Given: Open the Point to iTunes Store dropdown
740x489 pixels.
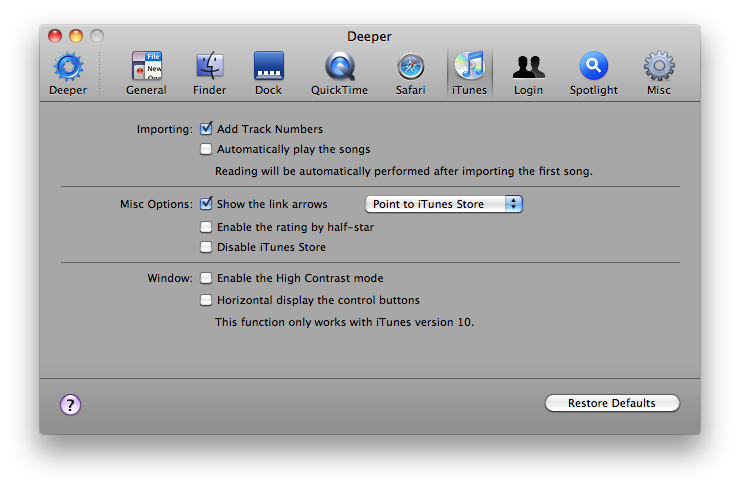Looking at the screenshot, I should pos(444,204).
